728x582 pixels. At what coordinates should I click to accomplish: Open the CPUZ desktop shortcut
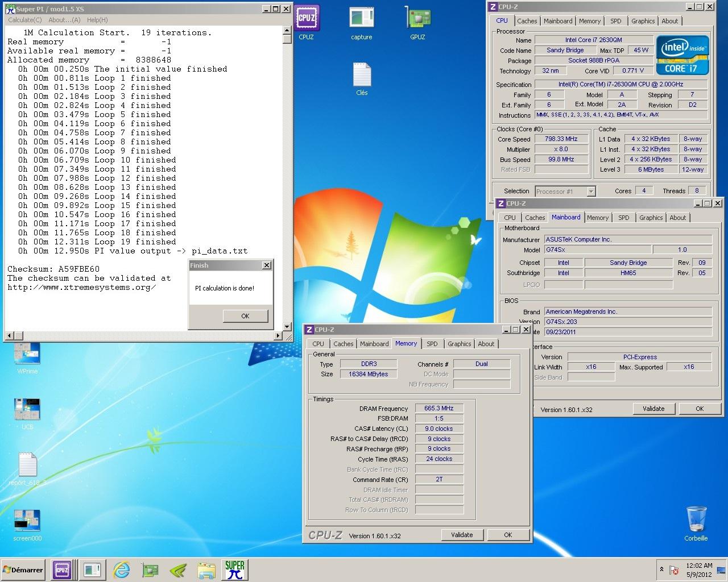[x=307, y=23]
